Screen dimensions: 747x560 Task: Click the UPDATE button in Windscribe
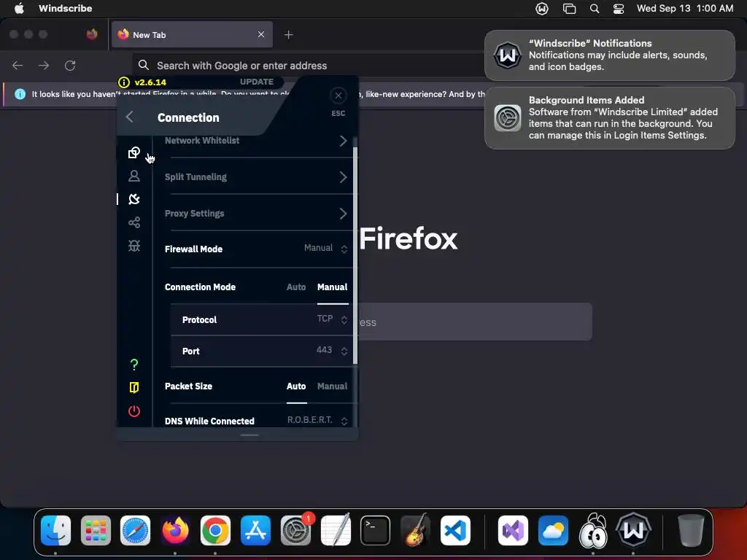coord(257,82)
